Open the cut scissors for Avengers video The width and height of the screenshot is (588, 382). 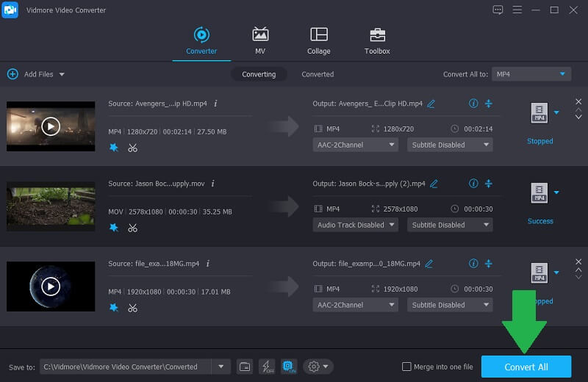click(132, 148)
